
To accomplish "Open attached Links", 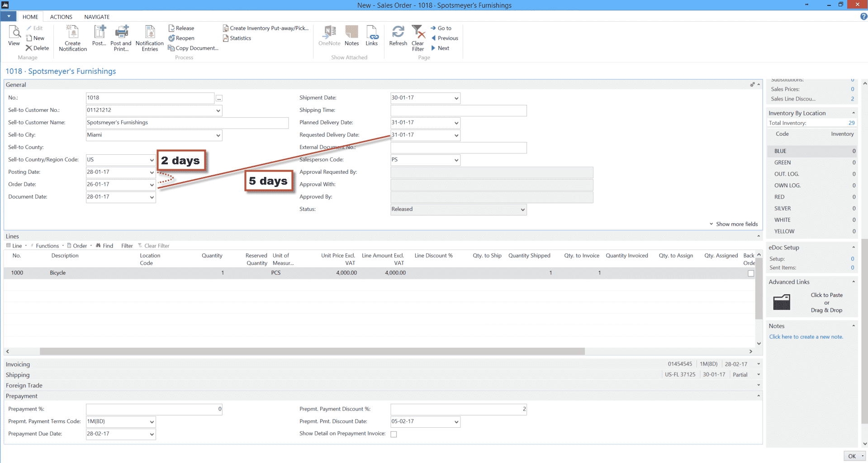I will tap(371, 36).
